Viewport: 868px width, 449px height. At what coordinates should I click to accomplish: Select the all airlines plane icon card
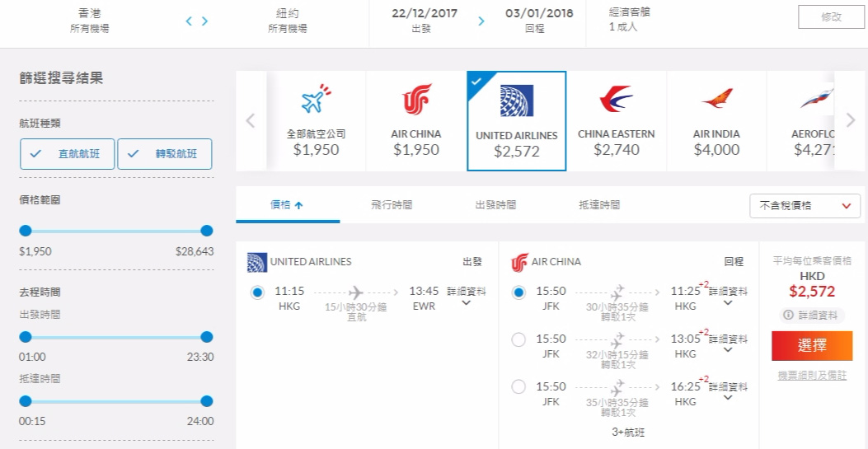[x=316, y=121]
